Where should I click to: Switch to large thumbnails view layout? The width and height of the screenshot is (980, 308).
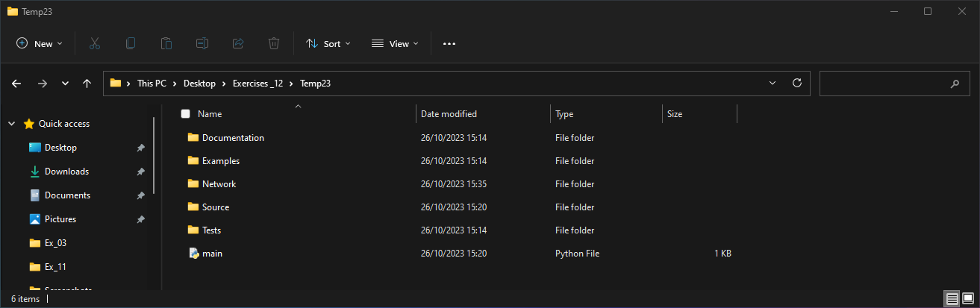click(968, 298)
